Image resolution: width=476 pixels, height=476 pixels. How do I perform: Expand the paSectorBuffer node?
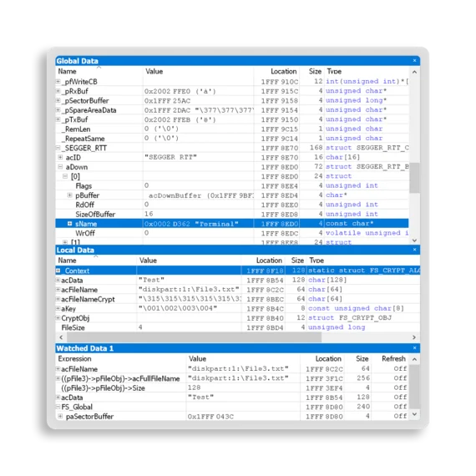(x=60, y=416)
